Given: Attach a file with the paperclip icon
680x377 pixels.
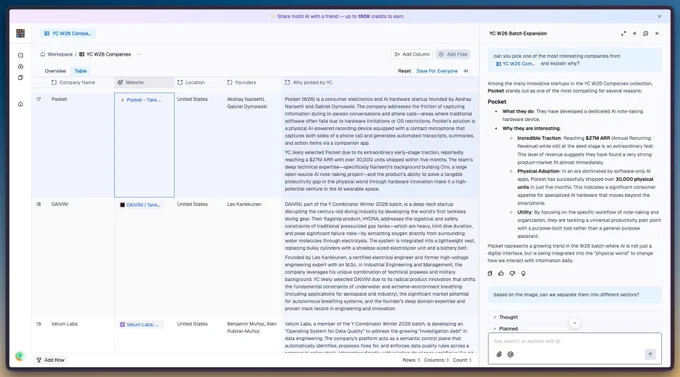Looking at the screenshot, I should (499, 354).
